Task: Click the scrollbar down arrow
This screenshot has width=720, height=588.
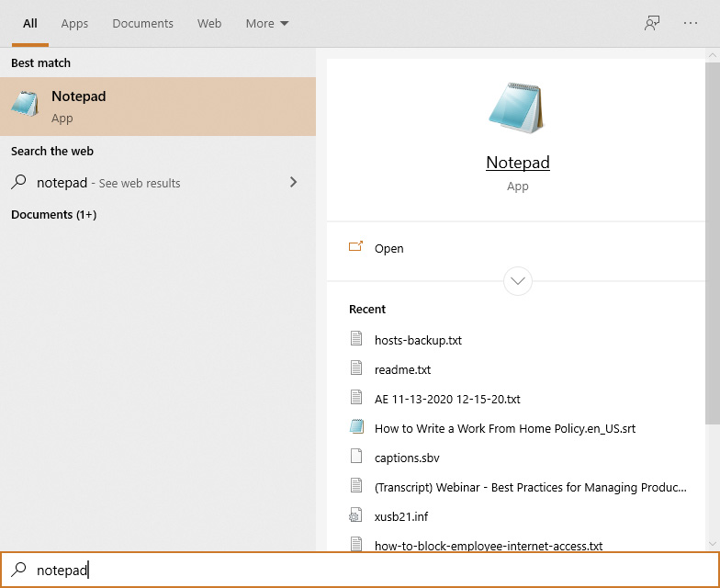Action: (713, 544)
